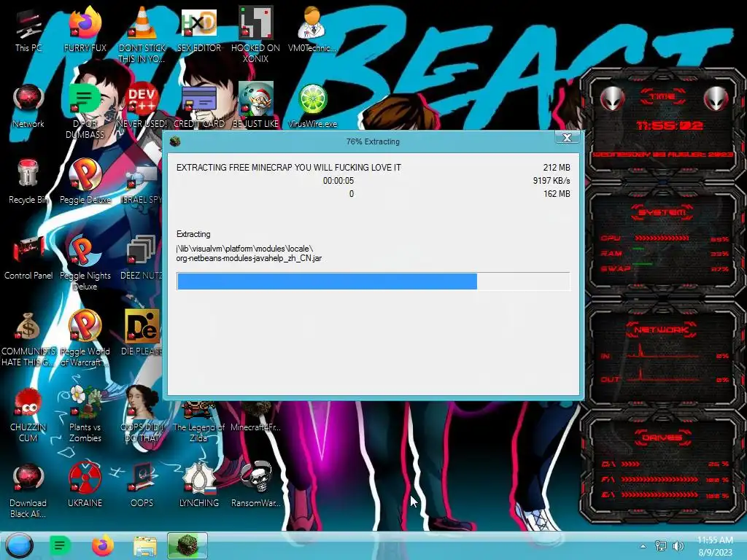Select the '9197 KB/s' speed text
The width and height of the screenshot is (747, 560).
[x=551, y=181]
